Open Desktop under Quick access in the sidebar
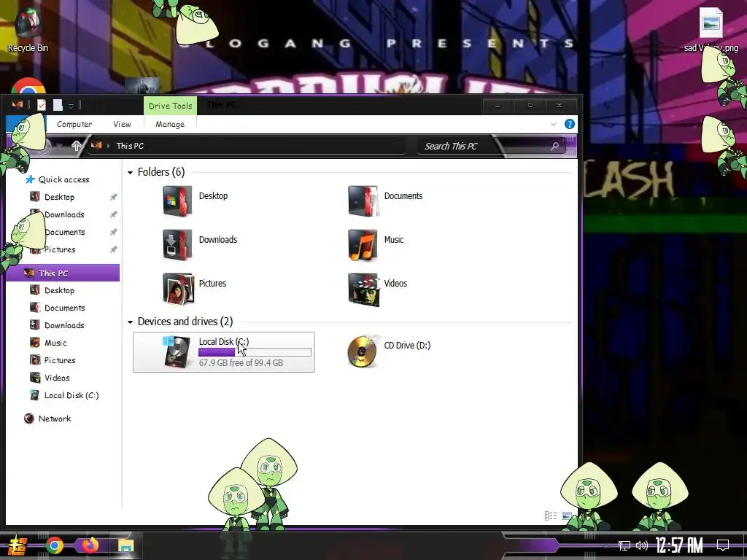This screenshot has width=747, height=560. (x=59, y=197)
